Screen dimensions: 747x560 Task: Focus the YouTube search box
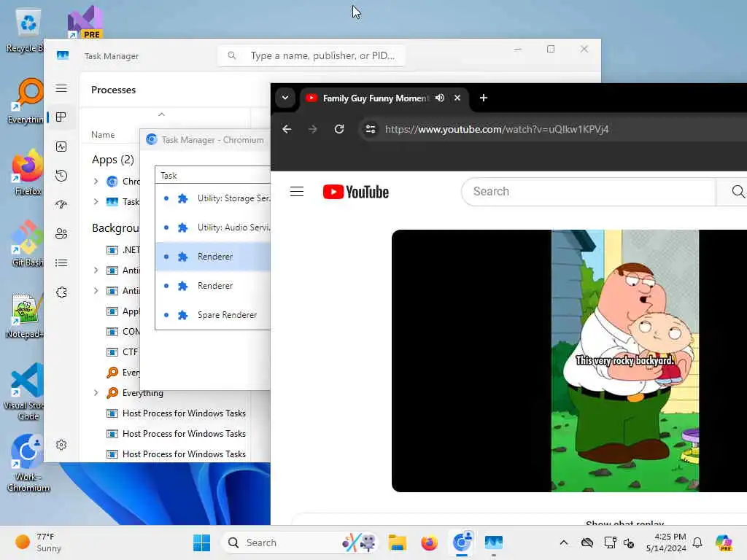pyautogui.click(x=589, y=192)
